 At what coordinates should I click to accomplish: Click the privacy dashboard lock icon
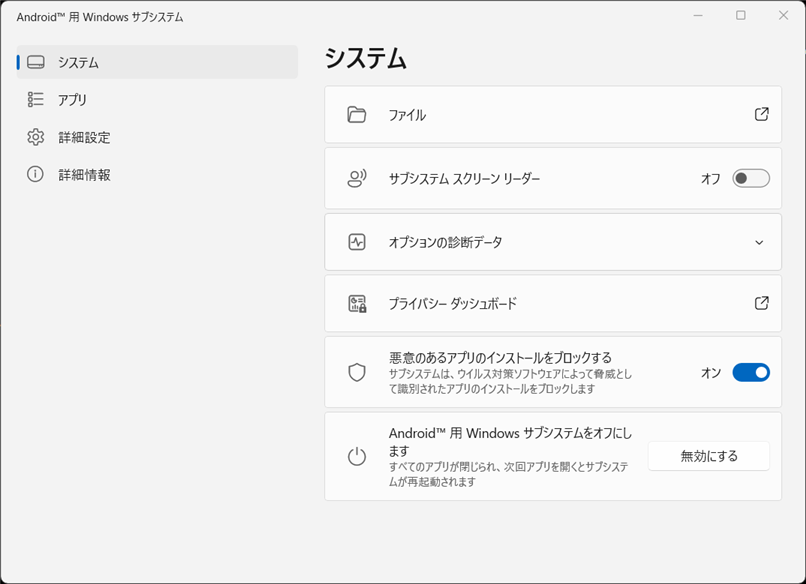357,304
